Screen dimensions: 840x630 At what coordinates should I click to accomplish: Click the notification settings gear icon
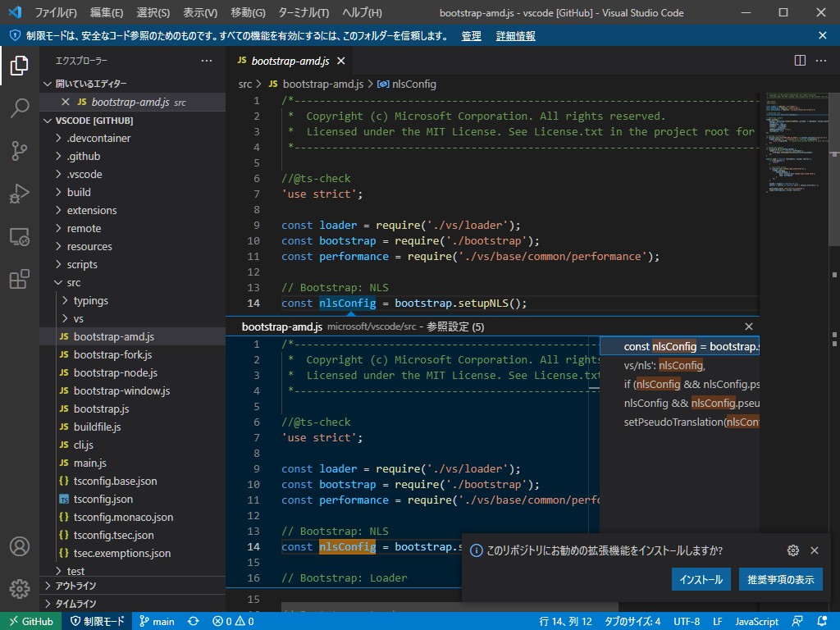[792, 550]
